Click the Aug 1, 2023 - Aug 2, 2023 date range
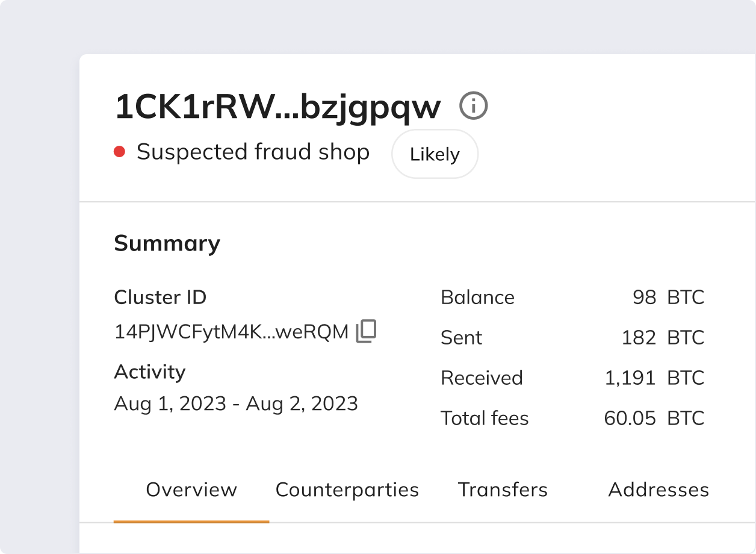Image resolution: width=756 pixels, height=554 pixels. click(236, 403)
